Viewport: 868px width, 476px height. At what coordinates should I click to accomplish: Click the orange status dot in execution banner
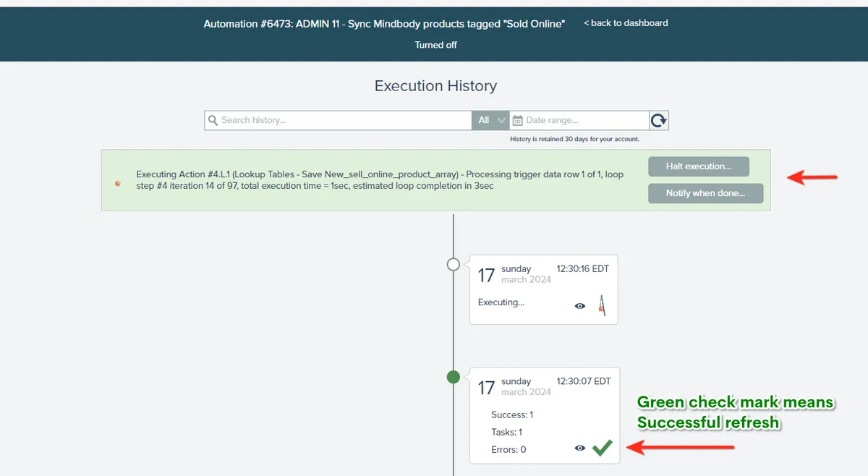[x=118, y=184]
